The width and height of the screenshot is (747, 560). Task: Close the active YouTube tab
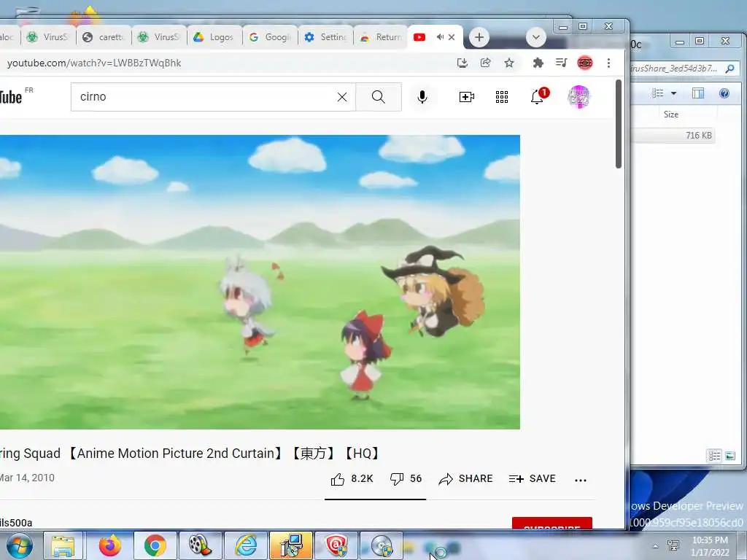(452, 36)
